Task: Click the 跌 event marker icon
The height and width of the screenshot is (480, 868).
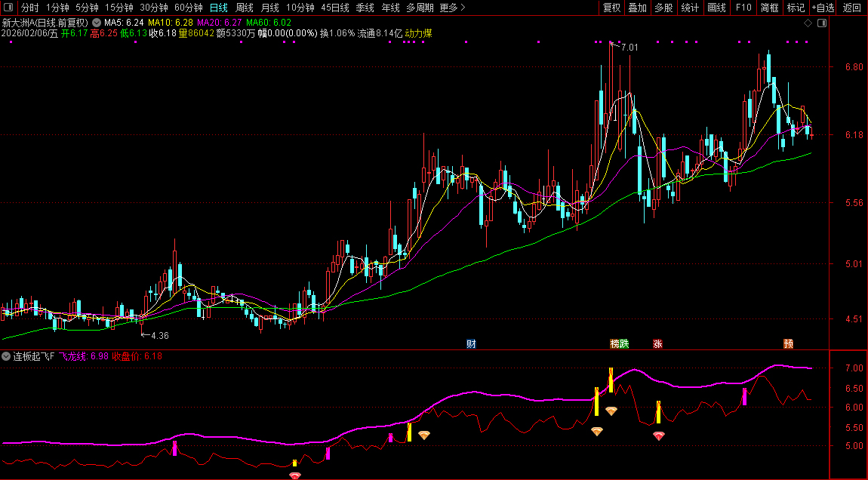Action: tap(624, 344)
